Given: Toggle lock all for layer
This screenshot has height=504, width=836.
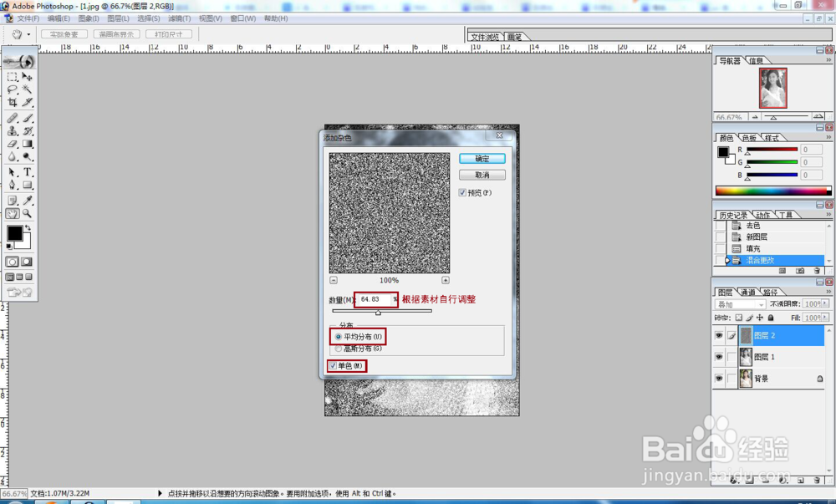Looking at the screenshot, I should 771,318.
